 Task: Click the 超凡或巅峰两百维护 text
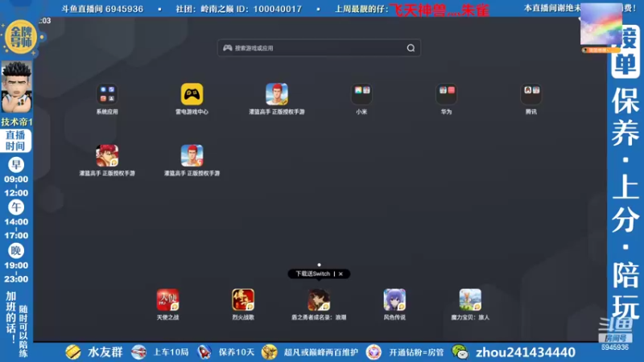pyautogui.click(x=320, y=352)
